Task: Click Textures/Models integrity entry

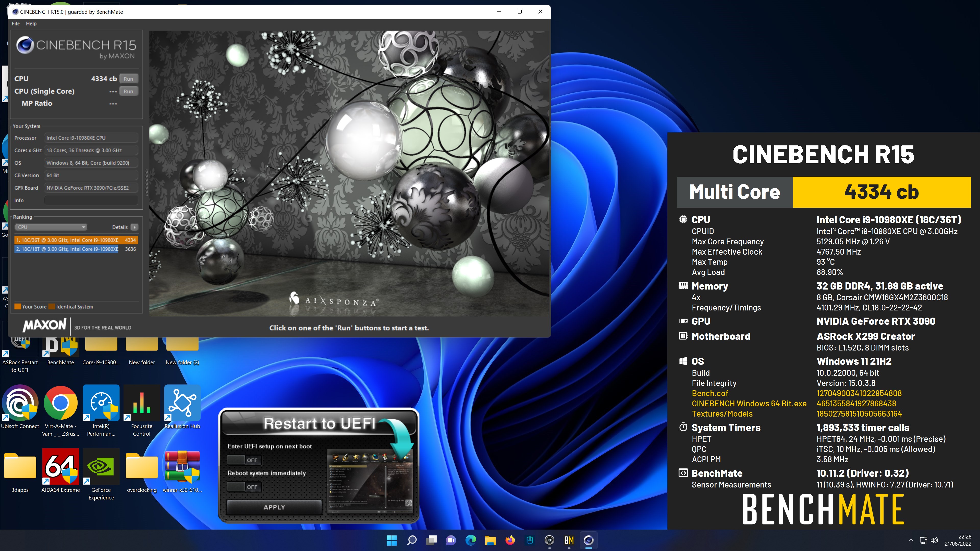Action: point(722,414)
